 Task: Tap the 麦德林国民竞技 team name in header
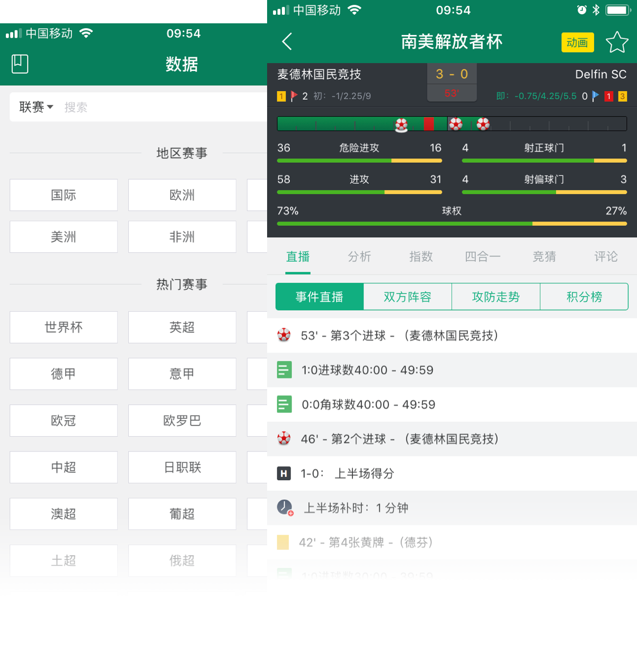pyautogui.click(x=319, y=74)
